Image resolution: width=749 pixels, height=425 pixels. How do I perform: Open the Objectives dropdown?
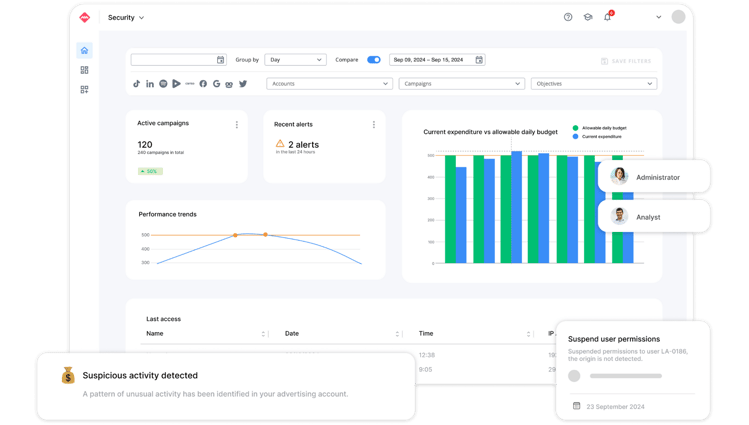pyautogui.click(x=594, y=84)
